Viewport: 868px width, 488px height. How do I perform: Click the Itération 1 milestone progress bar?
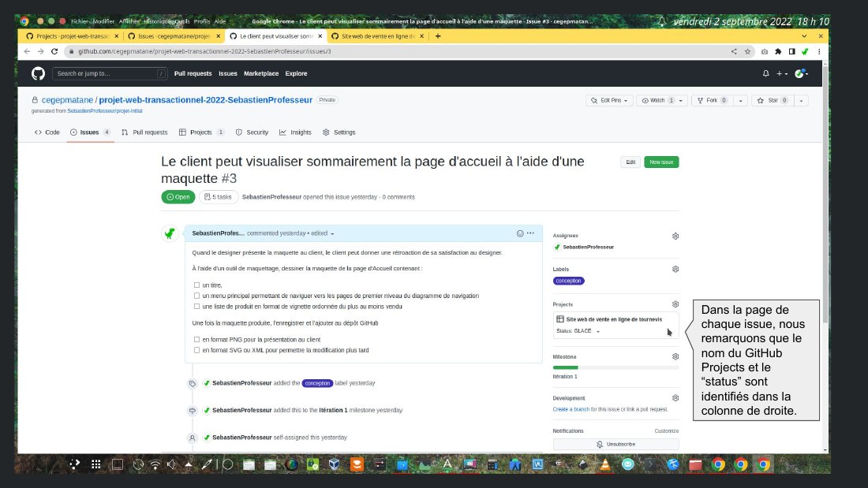[x=615, y=367]
